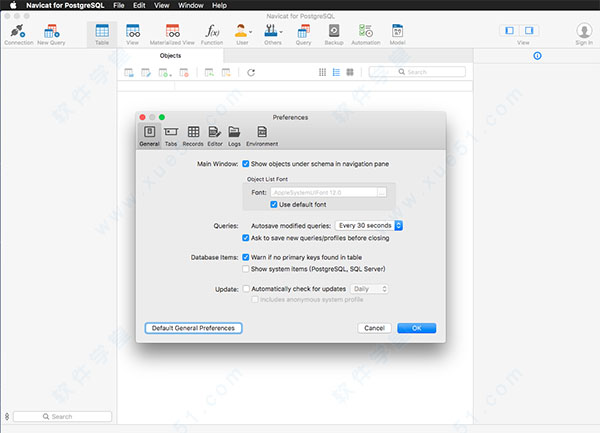
Task: Click the import wizard icon in Objects toolbar
Action: point(209,73)
